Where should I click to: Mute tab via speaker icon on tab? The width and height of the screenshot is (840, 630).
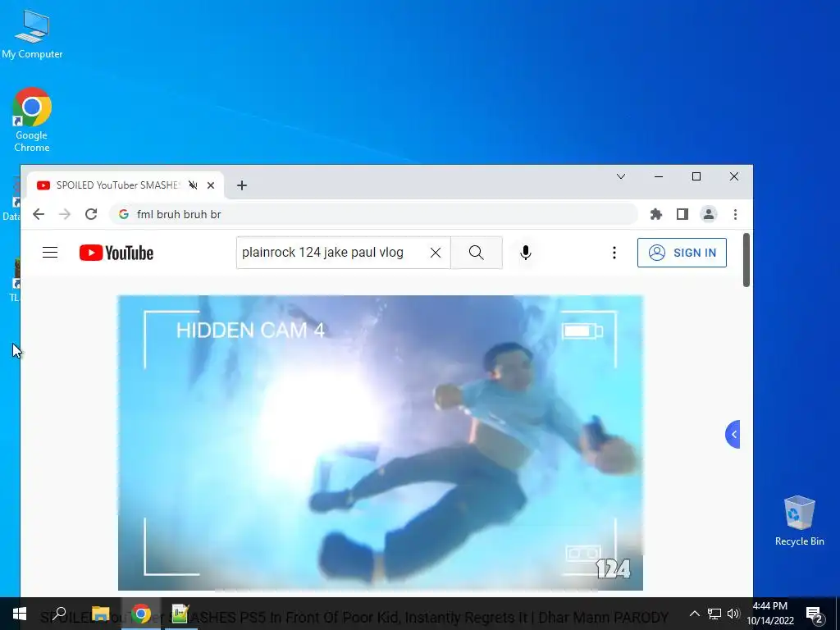pos(193,185)
